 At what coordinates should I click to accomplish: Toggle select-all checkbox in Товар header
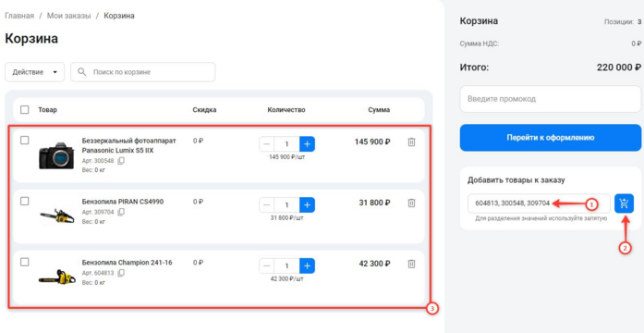pos(25,110)
